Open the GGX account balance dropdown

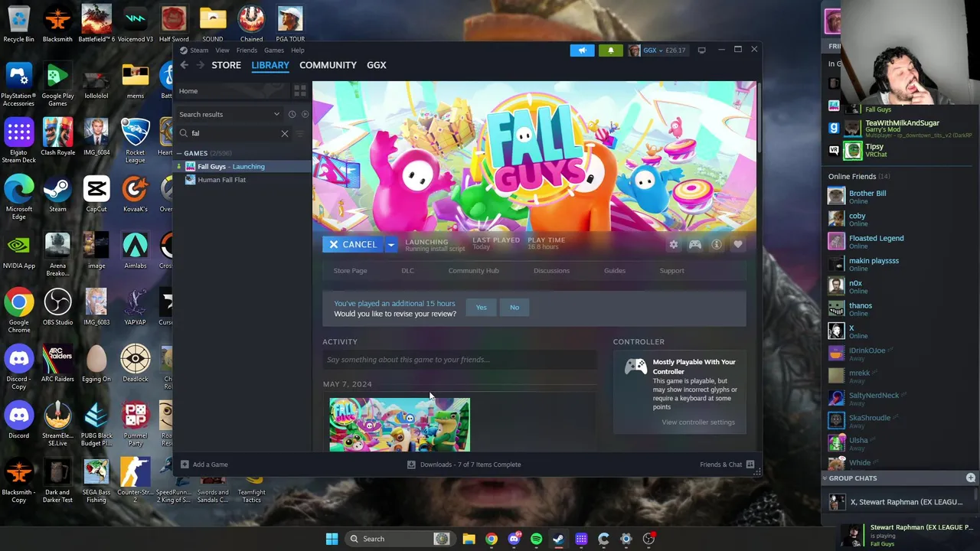click(x=657, y=51)
